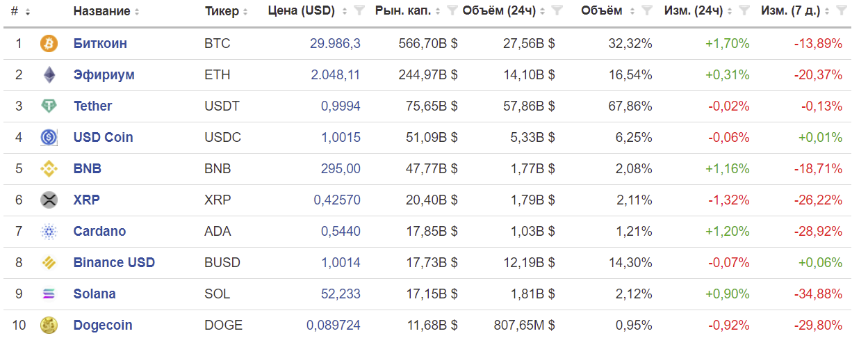This screenshot has width=868, height=345.
Task: Open the USD Coin link
Action: pyautogui.click(x=103, y=138)
